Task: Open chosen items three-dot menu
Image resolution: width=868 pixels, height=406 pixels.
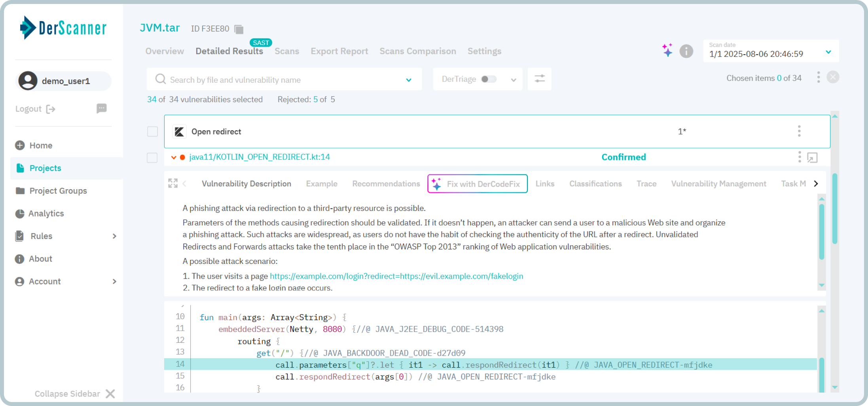Action: pos(818,77)
